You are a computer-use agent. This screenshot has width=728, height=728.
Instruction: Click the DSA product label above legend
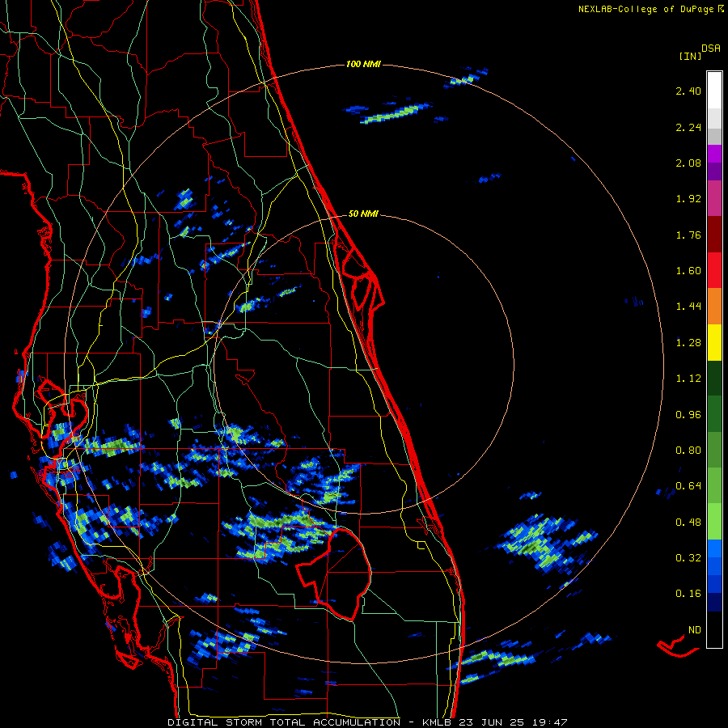711,49
